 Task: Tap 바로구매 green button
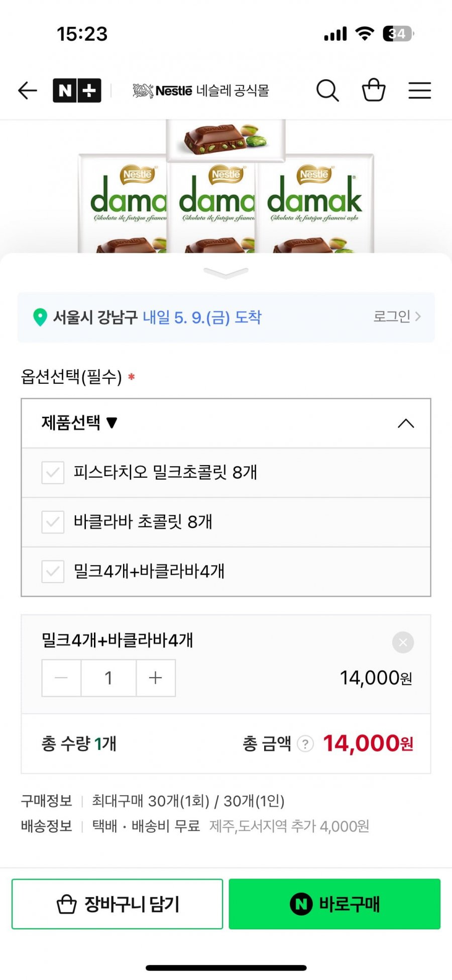point(334,904)
